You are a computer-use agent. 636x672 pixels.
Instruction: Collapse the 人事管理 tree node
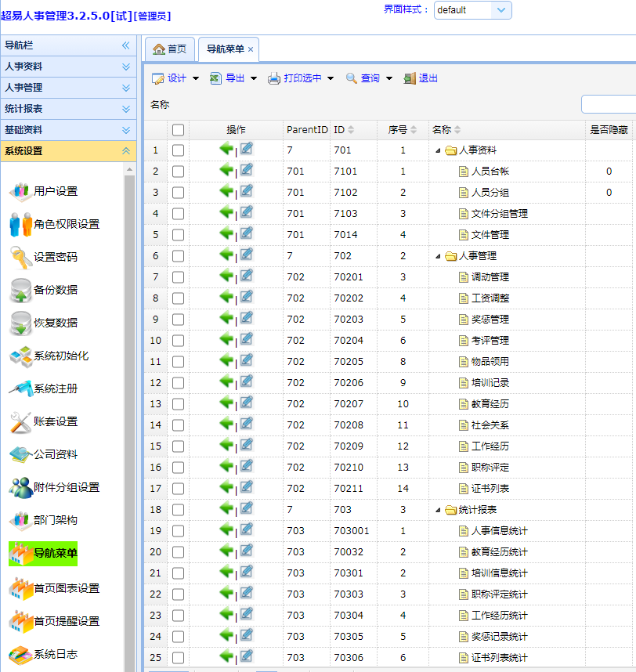tap(438, 256)
